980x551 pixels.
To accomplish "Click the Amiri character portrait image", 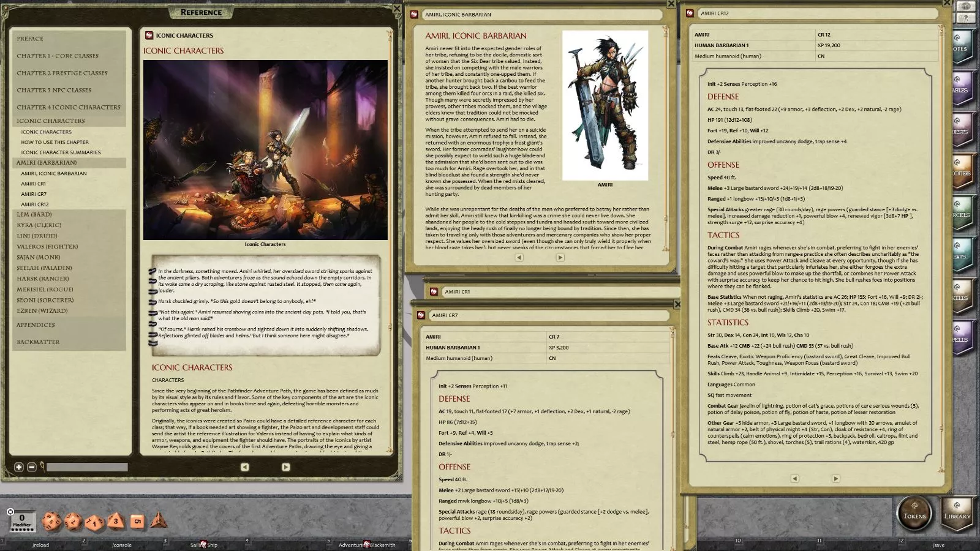I will pos(605,105).
